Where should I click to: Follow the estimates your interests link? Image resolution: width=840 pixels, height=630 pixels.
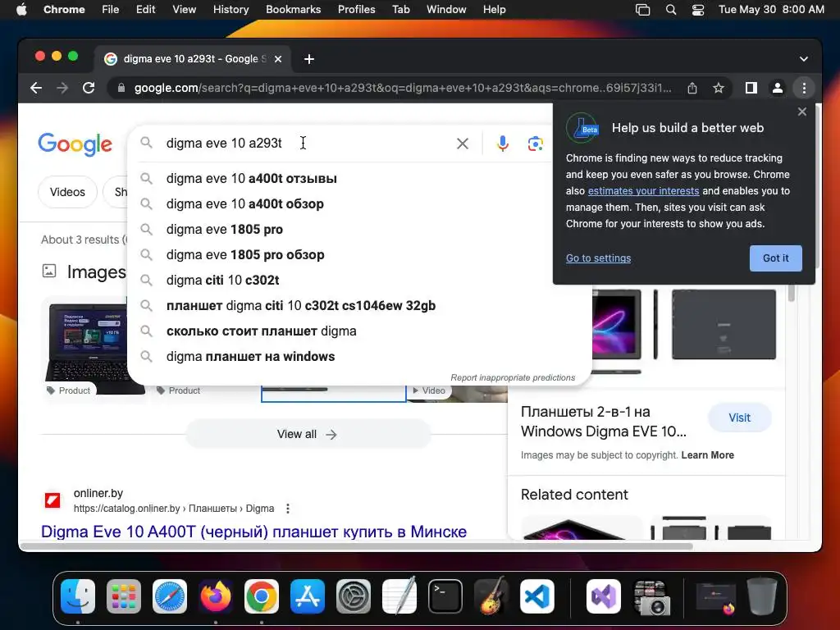643,190
